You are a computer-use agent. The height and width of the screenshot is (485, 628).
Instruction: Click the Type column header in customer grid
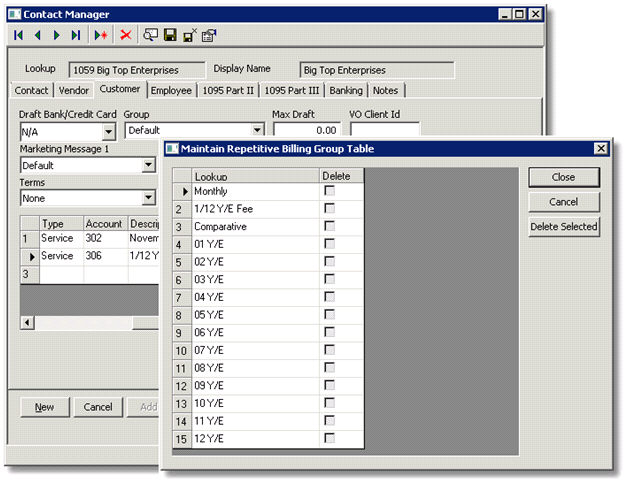click(61, 223)
